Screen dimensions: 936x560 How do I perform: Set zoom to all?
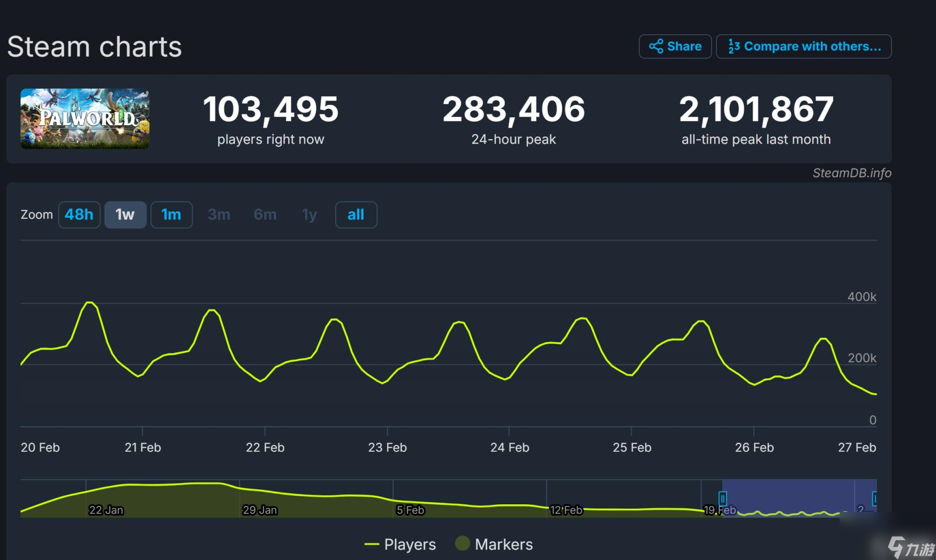tap(356, 215)
